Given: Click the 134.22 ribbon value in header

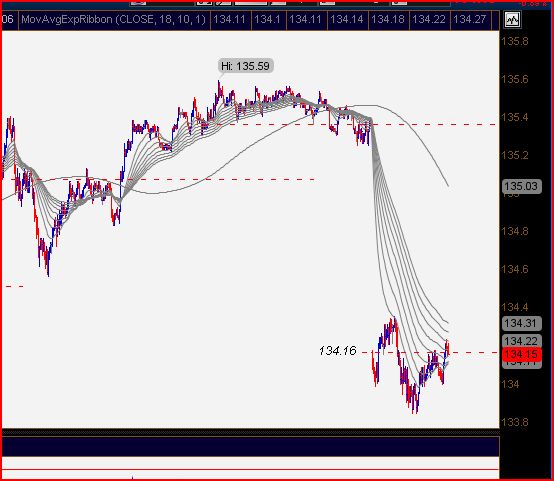Looking at the screenshot, I should [429, 19].
